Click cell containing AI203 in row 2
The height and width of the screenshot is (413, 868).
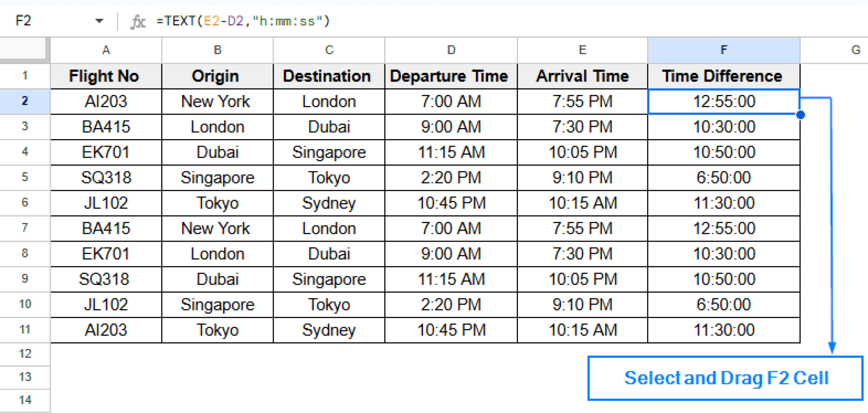click(x=106, y=101)
